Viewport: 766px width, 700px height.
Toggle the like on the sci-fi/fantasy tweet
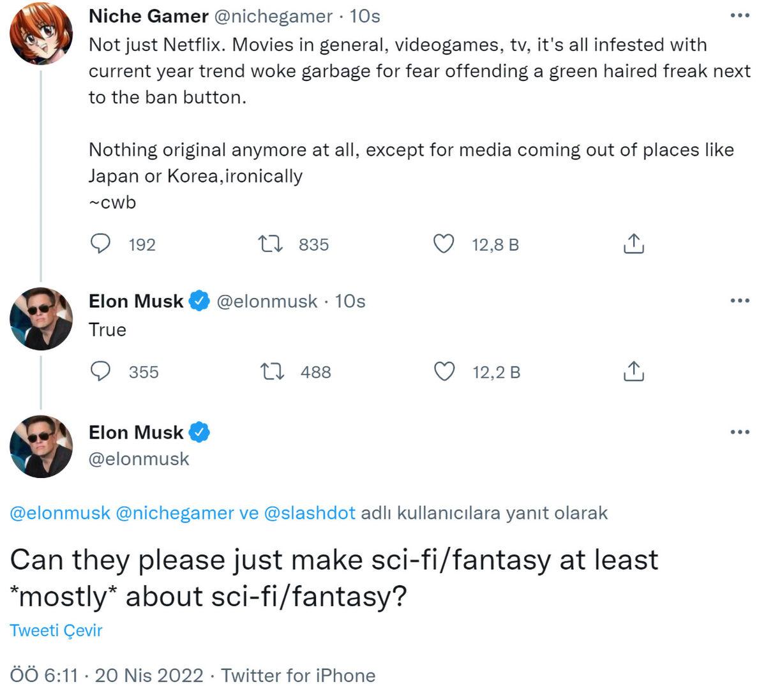(x=444, y=372)
